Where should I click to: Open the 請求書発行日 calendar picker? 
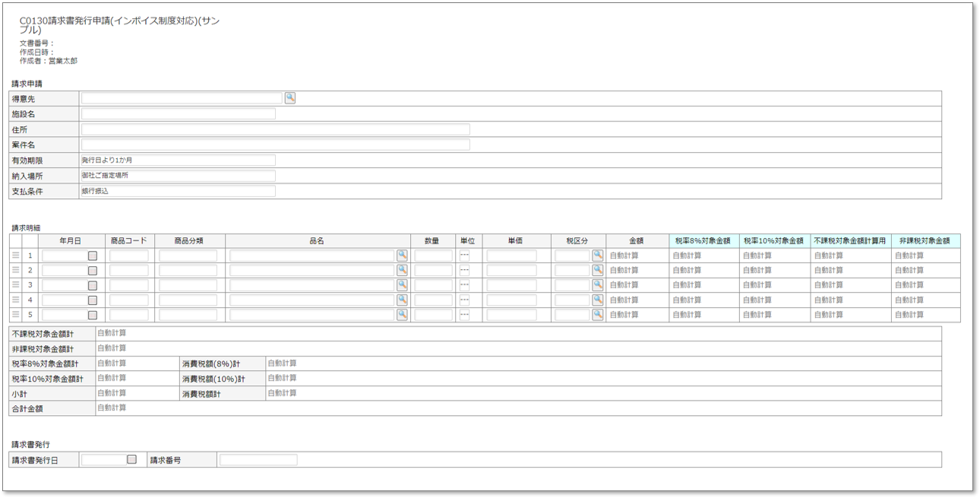(x=131, y=460)
